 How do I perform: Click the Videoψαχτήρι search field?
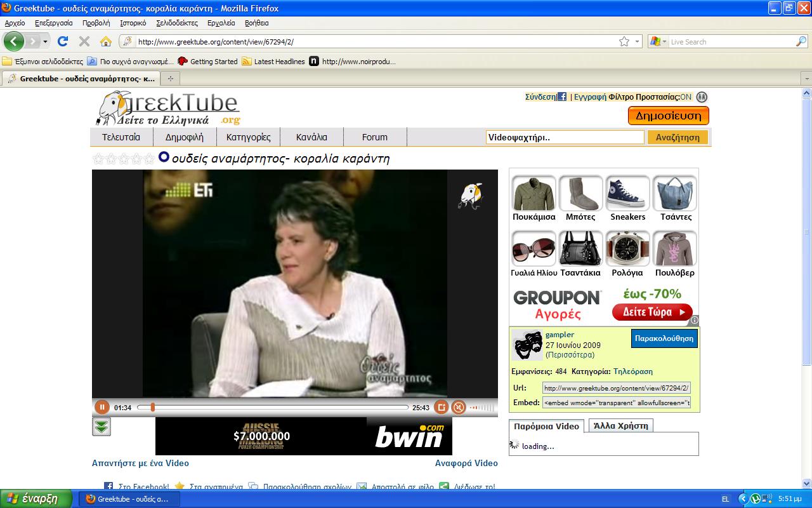565,137
